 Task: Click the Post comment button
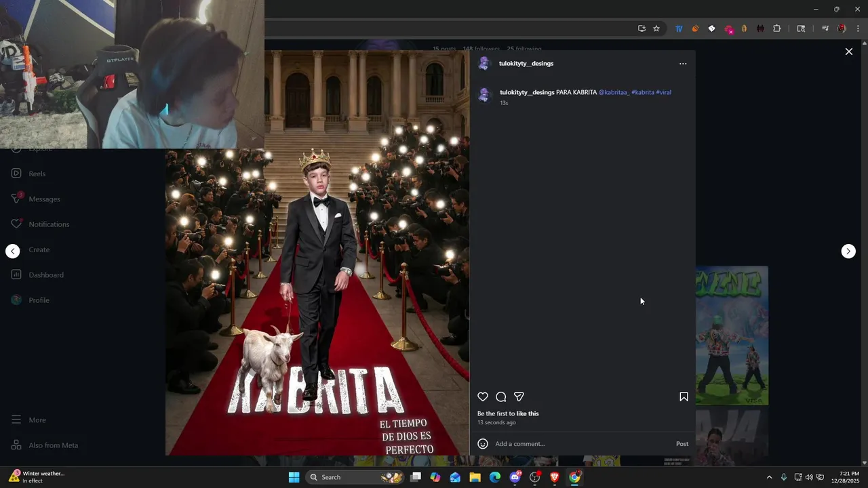682,444
